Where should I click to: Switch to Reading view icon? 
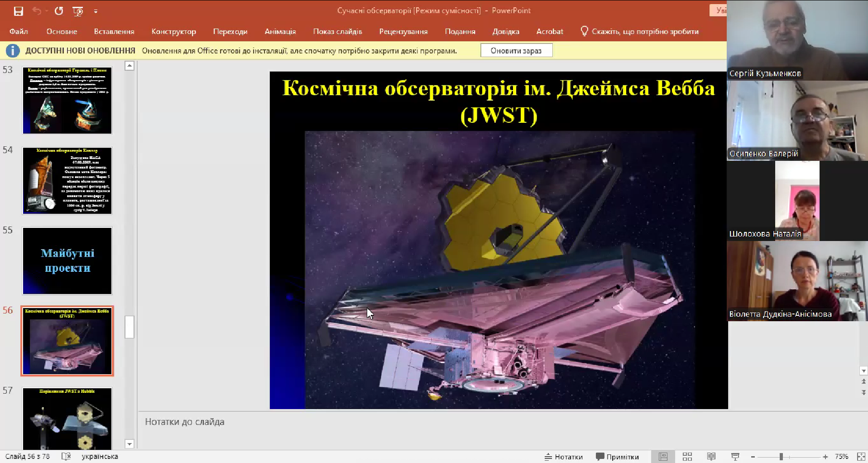click(x=711, y=457)
